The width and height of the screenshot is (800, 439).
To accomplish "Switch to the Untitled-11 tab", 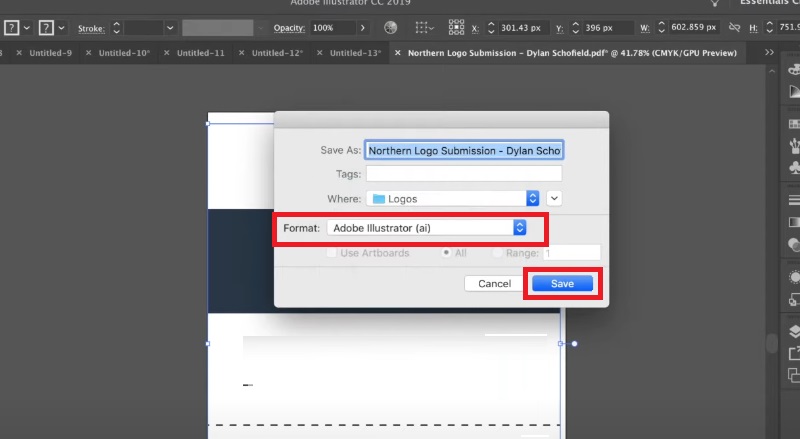I will [201, 53].
